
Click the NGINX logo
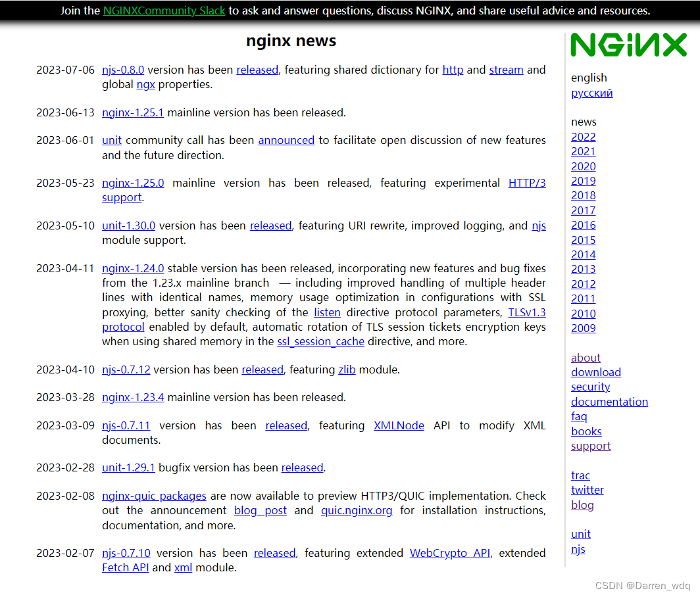click(628, 45)
